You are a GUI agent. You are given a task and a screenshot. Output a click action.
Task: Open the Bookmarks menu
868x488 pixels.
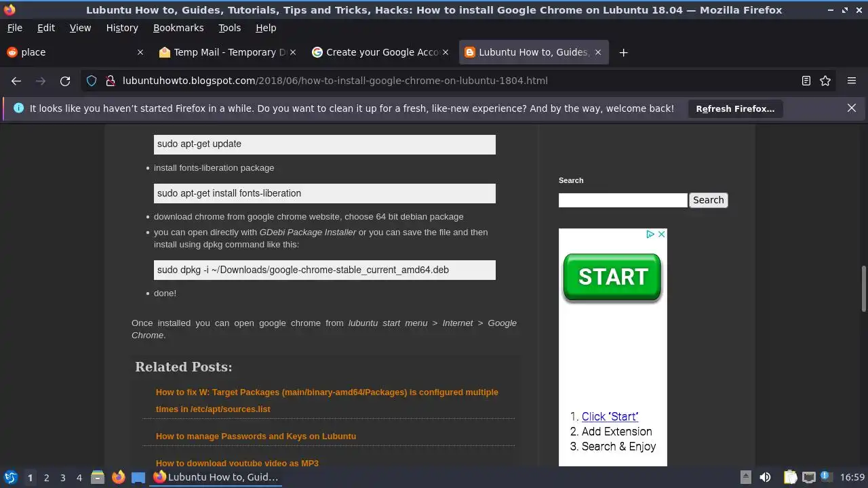pos(178,28)
